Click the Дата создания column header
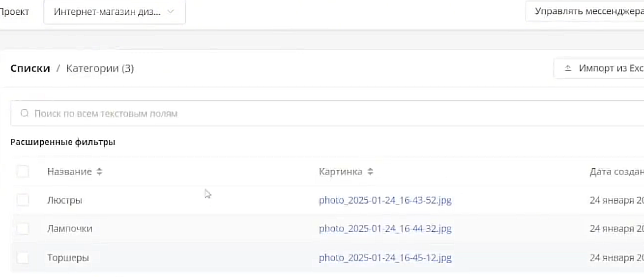 point(616,172)
